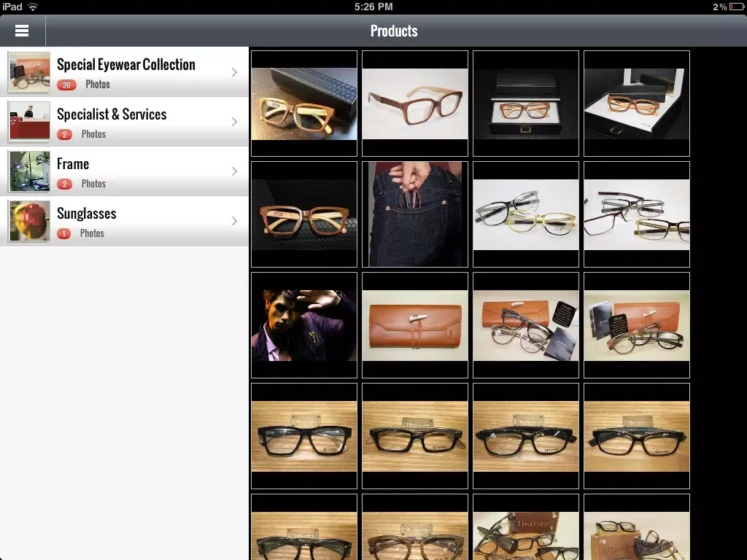Tap the red badge under Specialist & Services
This screenshot has width=747, height=560.
click(65, 134)
